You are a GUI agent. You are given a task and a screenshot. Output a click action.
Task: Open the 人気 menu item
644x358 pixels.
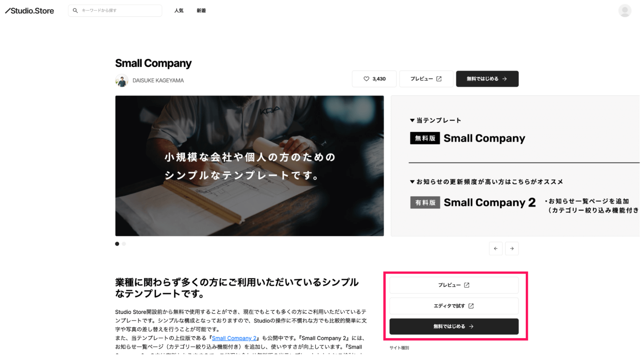point(179,11)
